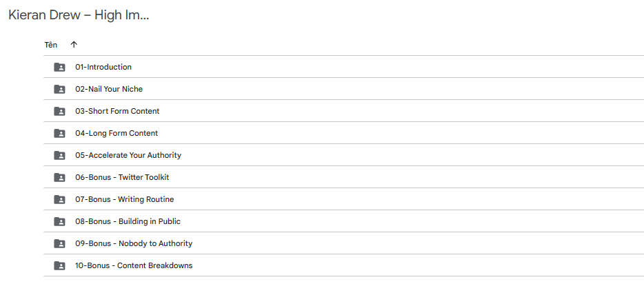
Task: Click the folder icon beside 02-Nail Your Niche
Action: 59,89
